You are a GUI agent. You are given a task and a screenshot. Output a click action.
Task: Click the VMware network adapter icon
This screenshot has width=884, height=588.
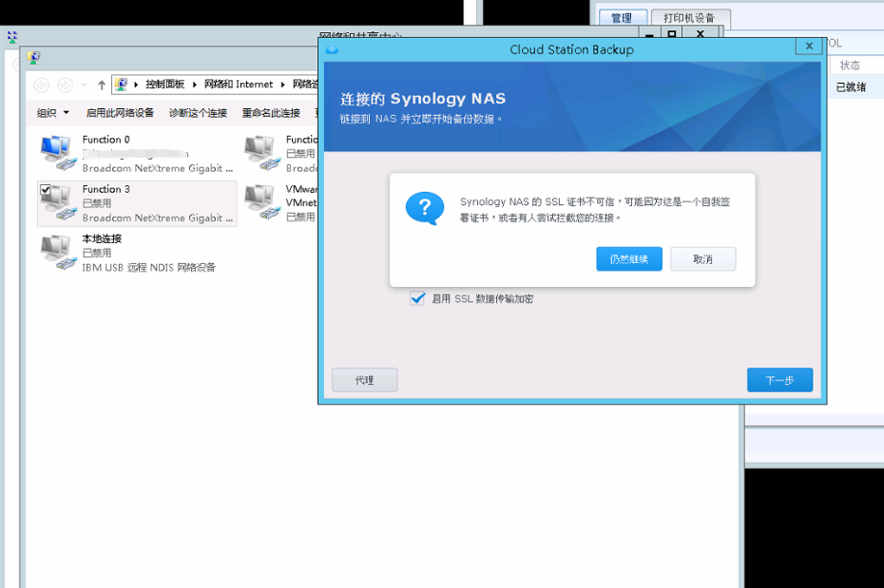[x=260, y=202]
